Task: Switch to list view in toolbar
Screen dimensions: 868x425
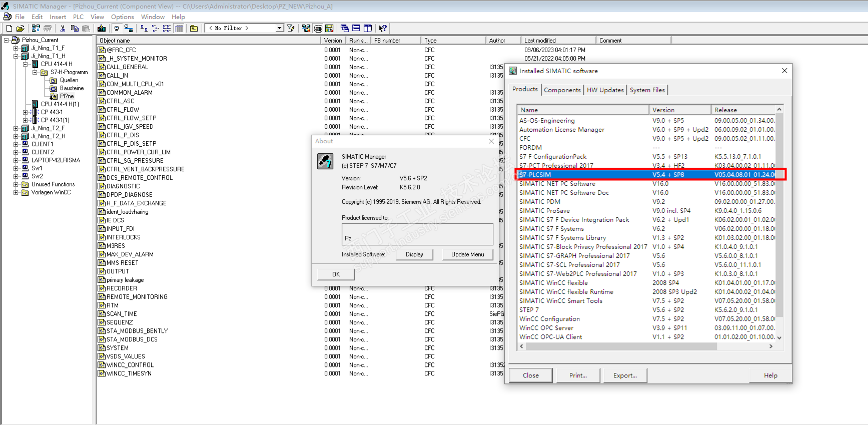Action: click(x=167, y=29)
